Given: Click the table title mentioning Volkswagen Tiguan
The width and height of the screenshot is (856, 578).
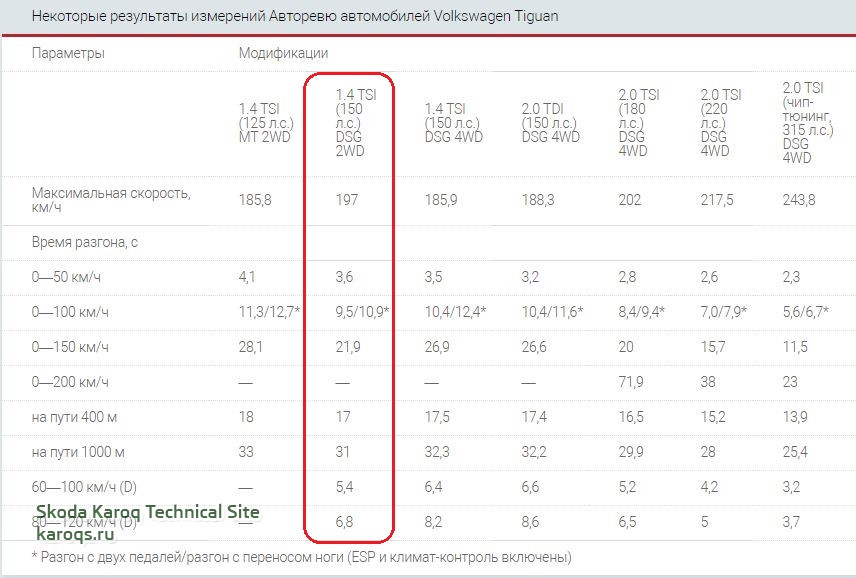Looking at the screenshot, I should pyautogui.click(x=295, y=16).
